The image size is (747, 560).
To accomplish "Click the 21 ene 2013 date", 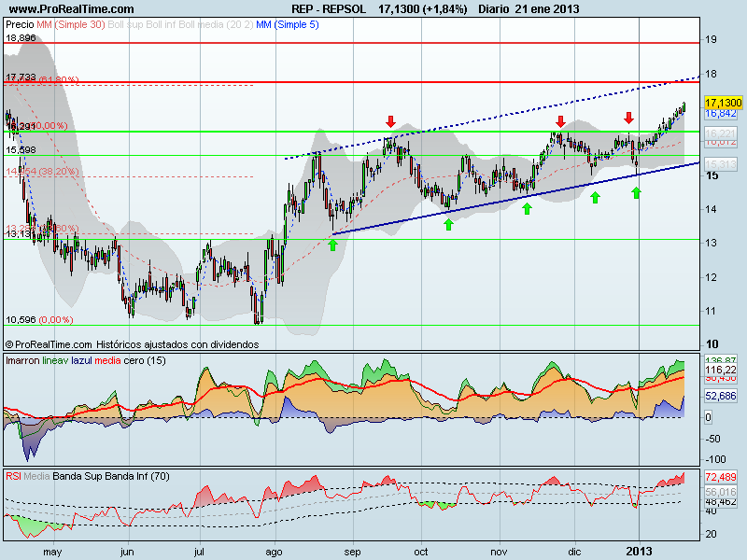I will (x=547, y=8).
